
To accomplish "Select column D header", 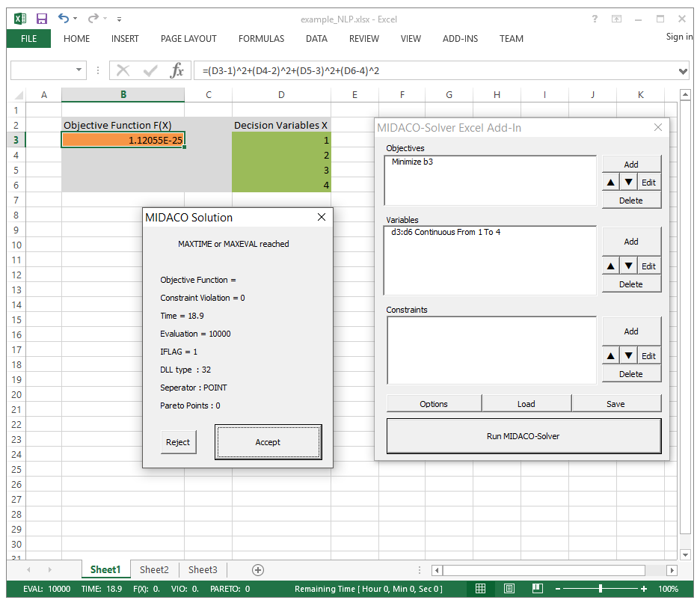I will [281, 95].
